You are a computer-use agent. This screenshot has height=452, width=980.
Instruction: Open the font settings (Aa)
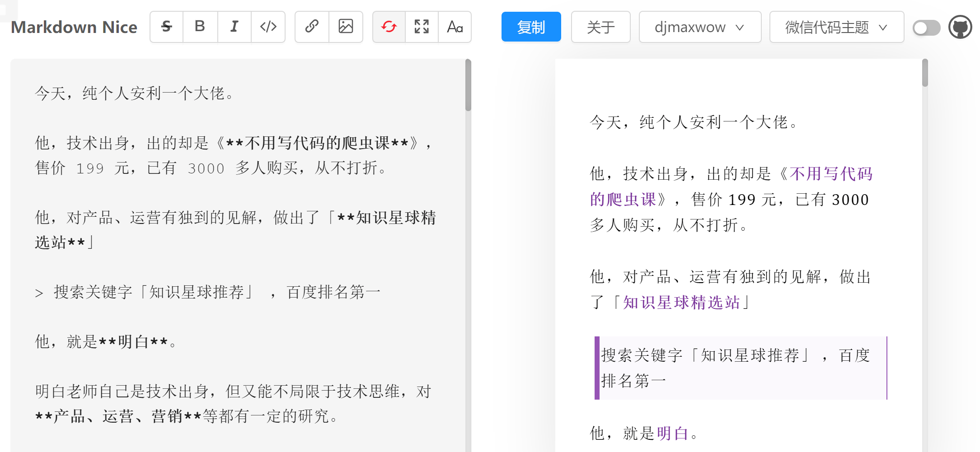pos(455,27)
